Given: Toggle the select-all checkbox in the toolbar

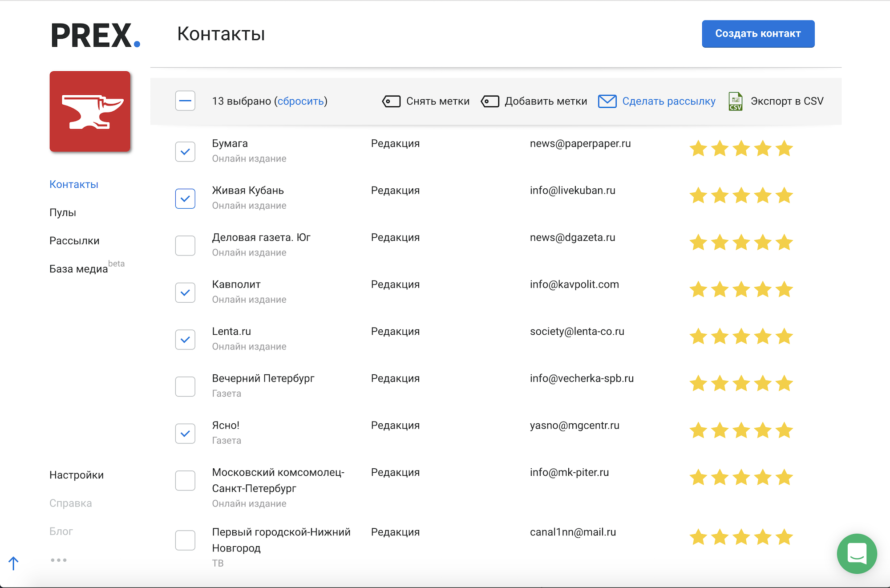Looking at the screenshot, I should 185,101.
